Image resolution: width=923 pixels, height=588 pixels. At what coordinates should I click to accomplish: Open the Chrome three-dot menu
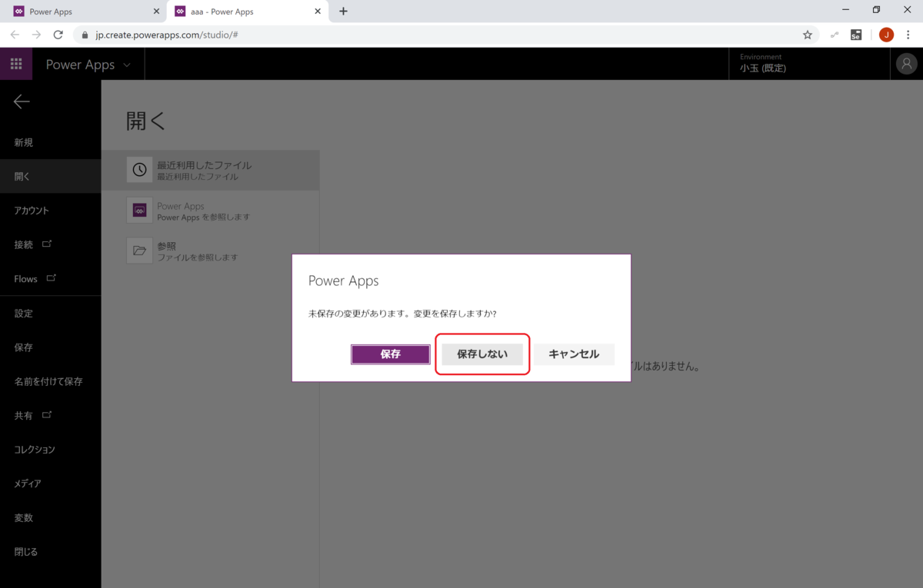coord(909,35)
